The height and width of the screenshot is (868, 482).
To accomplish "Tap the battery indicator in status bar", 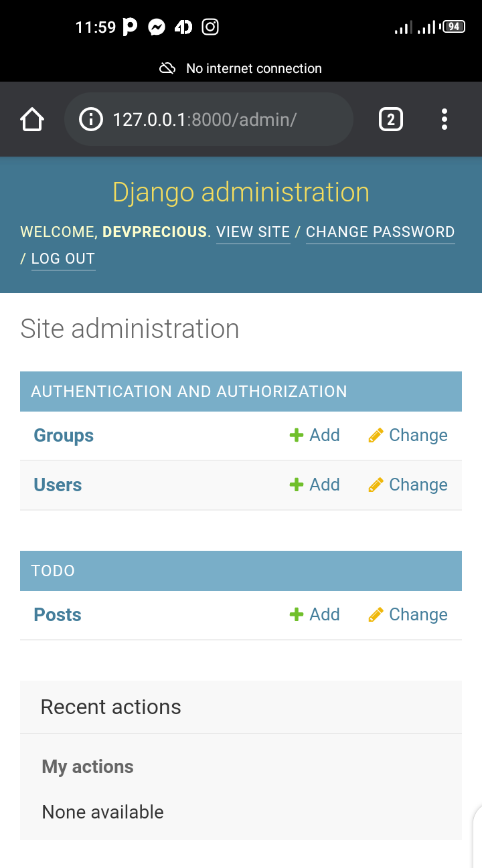I will 454,27.
